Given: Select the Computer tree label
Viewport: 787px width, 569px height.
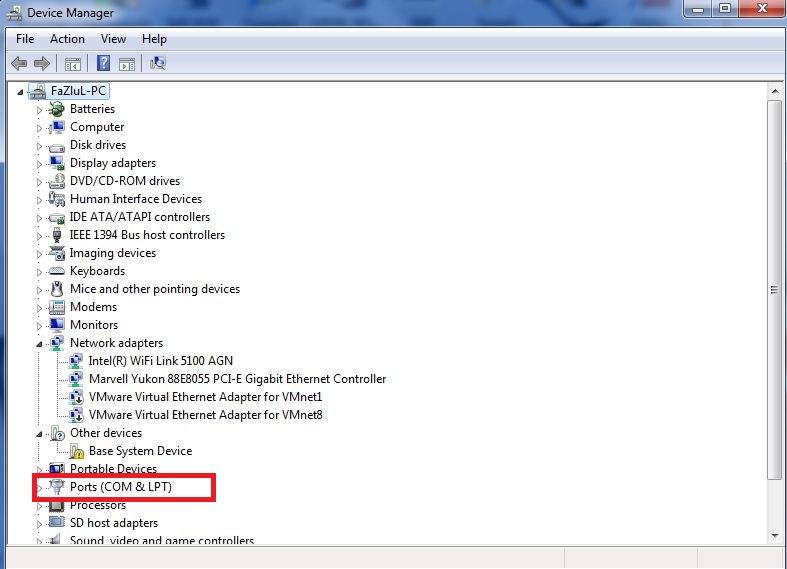Looking at the screenshot, I should point(97,127).
